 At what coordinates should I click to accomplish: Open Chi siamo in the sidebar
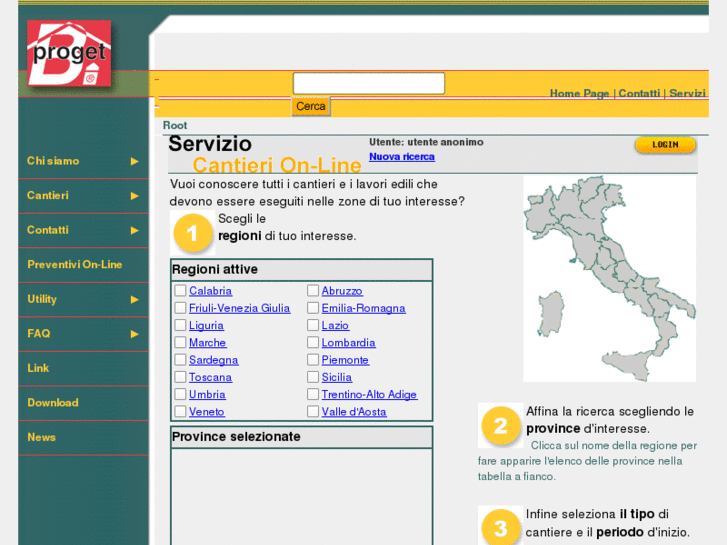[53, 161]
